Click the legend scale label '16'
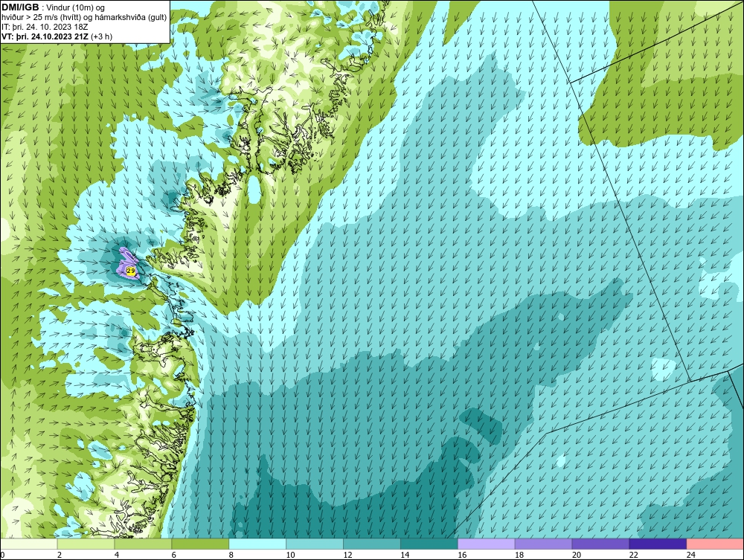The width and height of the screenshot is (744, 560). click(x=462, y=555)
